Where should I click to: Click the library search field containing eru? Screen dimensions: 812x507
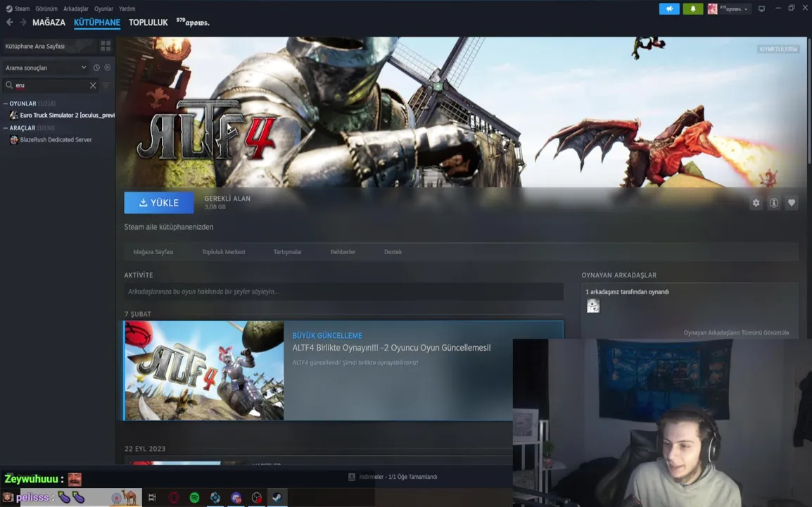(x=49, y=85)
